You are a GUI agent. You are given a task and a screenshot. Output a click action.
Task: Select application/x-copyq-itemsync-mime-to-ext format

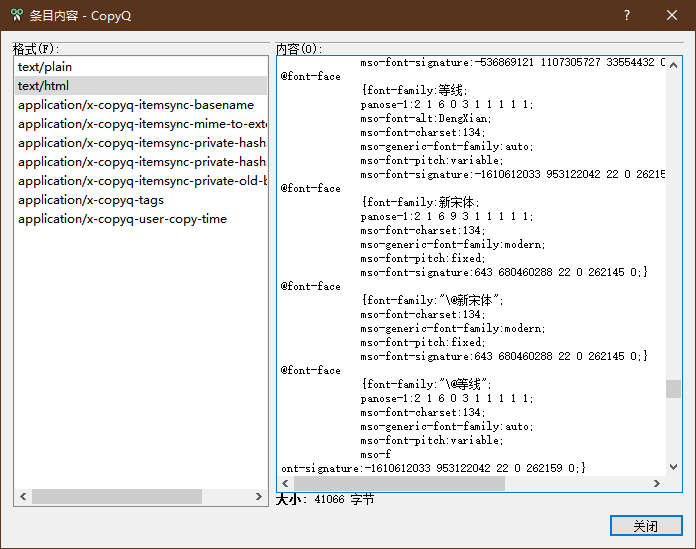coord(142,124)
